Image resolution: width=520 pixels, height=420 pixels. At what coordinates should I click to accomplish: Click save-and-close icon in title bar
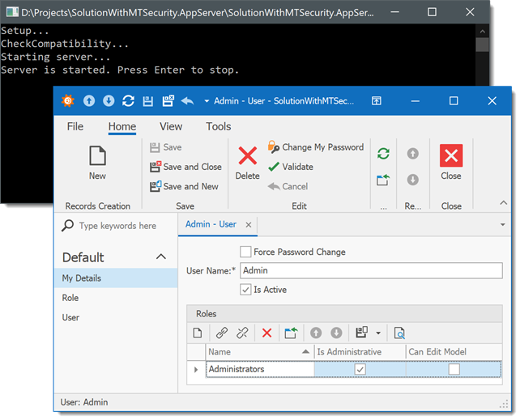pos(168,100)
